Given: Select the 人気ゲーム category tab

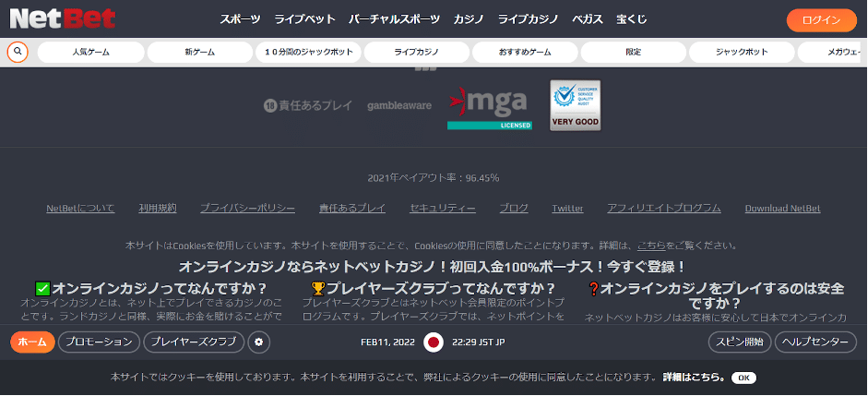Looking at the screenshot, I should coord(90,53).
